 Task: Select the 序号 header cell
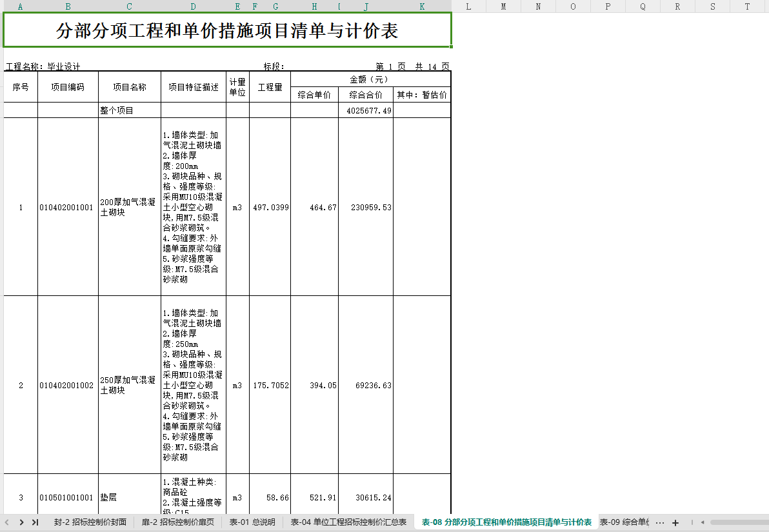[x=21, y=87]
